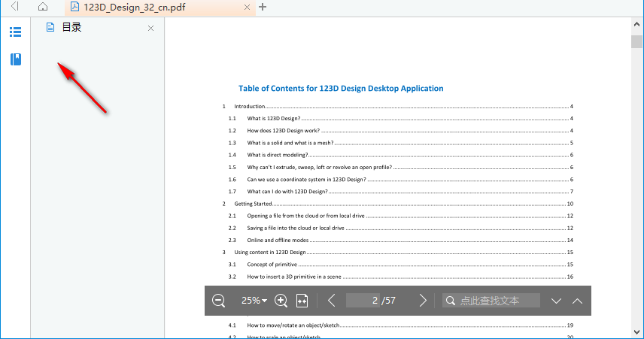Screen dimensions: 644x339
Task: Click the fit-page width icon
Action: tap(302, 301)
